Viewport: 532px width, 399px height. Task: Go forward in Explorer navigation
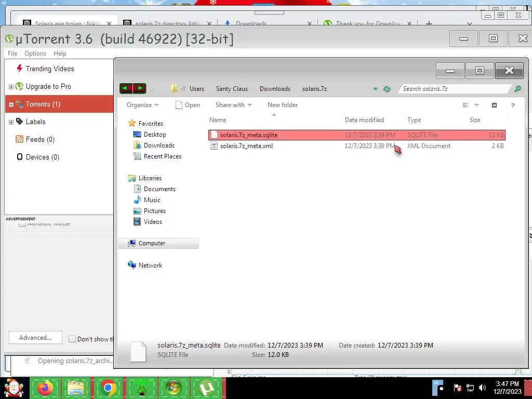pos(140,88)
